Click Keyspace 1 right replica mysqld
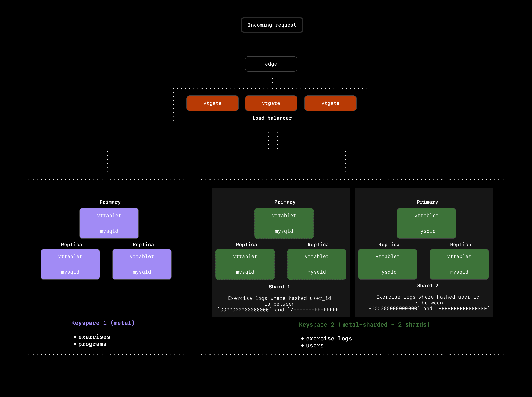This screenshot has height=397, width=532. pos(142,272)
